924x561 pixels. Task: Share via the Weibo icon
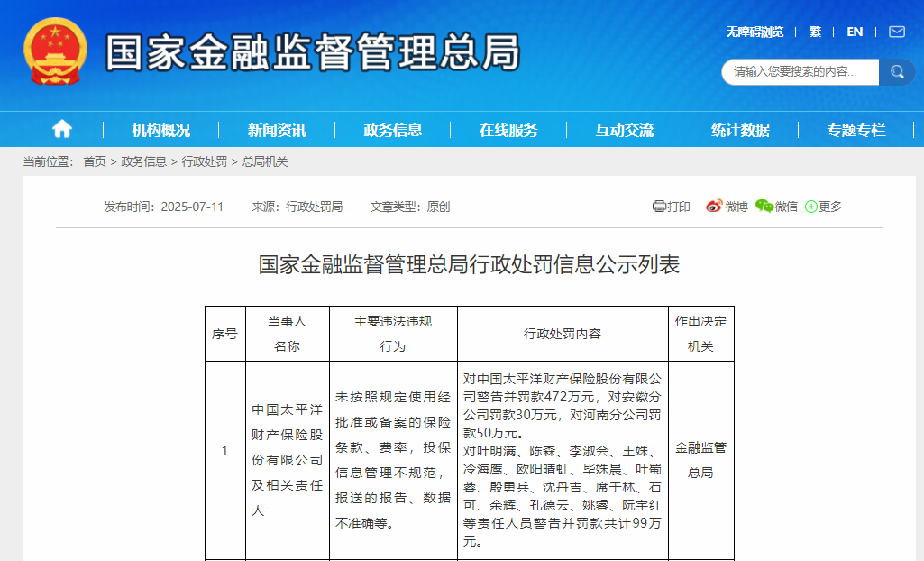(714, 207)
